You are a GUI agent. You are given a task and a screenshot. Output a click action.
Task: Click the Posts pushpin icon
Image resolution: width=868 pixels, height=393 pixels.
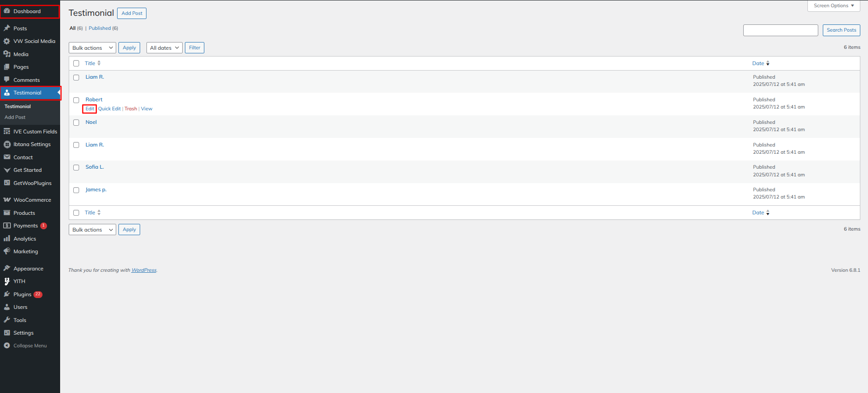tap(7, 28)
